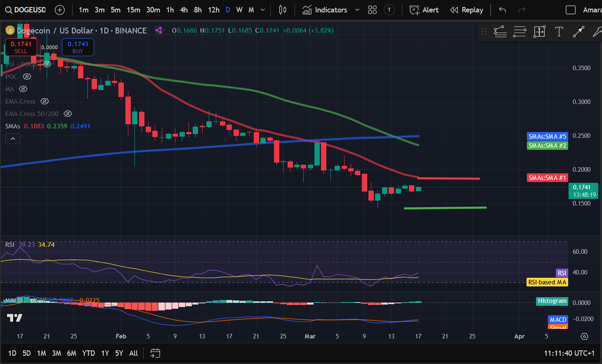Click the Histogram scale label
This screenshot has width=602, height=364.
tap(552, 301)
